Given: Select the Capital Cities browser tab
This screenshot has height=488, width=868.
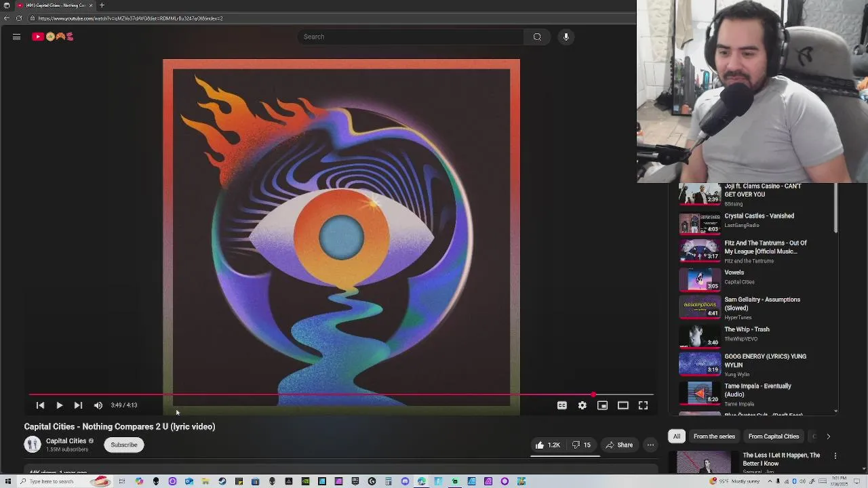Looking at the screenshot, I should pos(54,5).
